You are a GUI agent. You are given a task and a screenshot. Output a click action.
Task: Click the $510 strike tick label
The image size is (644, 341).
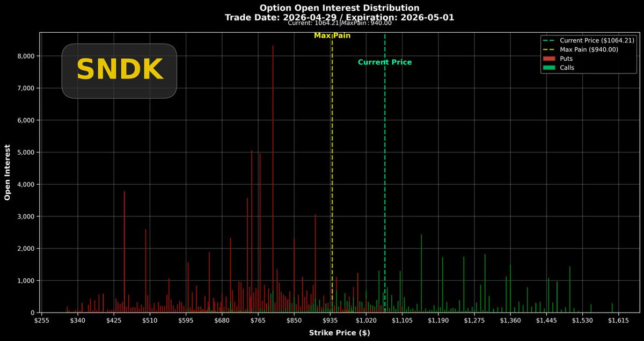click(150, 321)
